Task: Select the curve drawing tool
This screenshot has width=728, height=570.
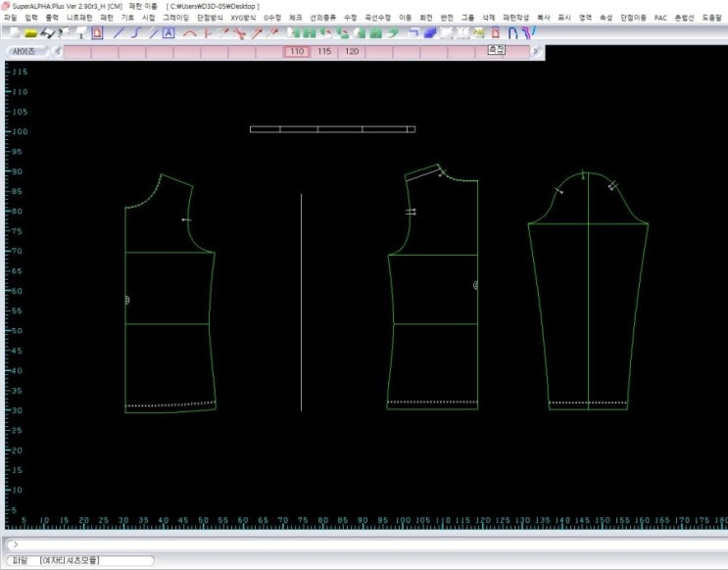Action: point(135,32)
